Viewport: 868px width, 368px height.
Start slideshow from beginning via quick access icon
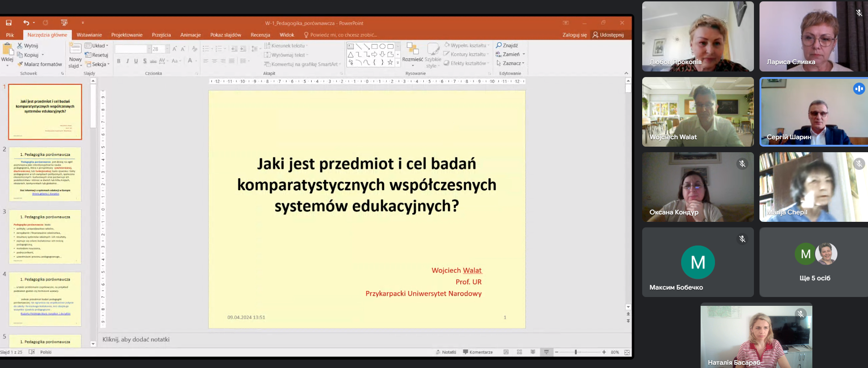point(64,23)
